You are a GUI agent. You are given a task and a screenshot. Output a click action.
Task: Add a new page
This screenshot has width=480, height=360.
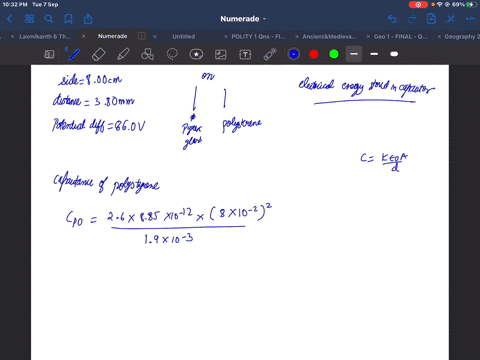click(431, 19)
